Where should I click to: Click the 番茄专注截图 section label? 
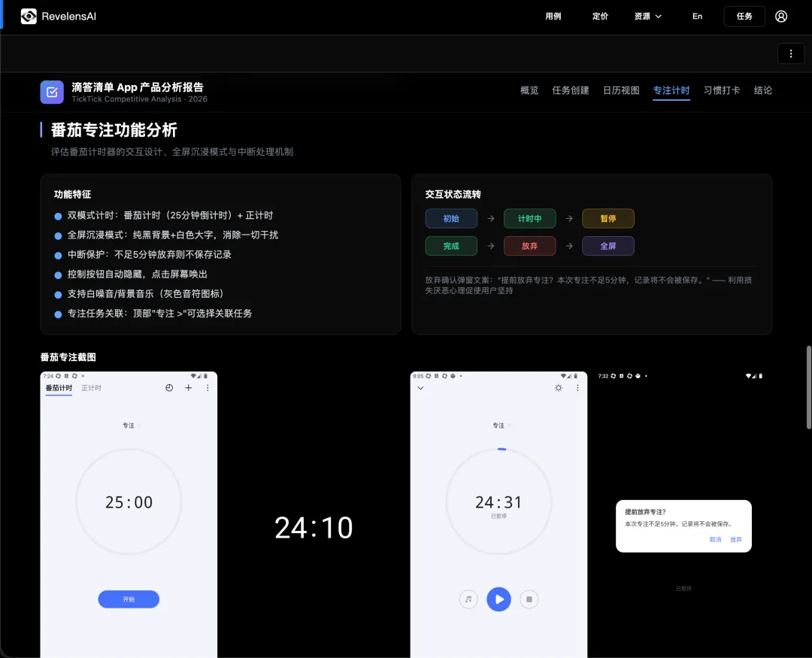coord(68,357)
